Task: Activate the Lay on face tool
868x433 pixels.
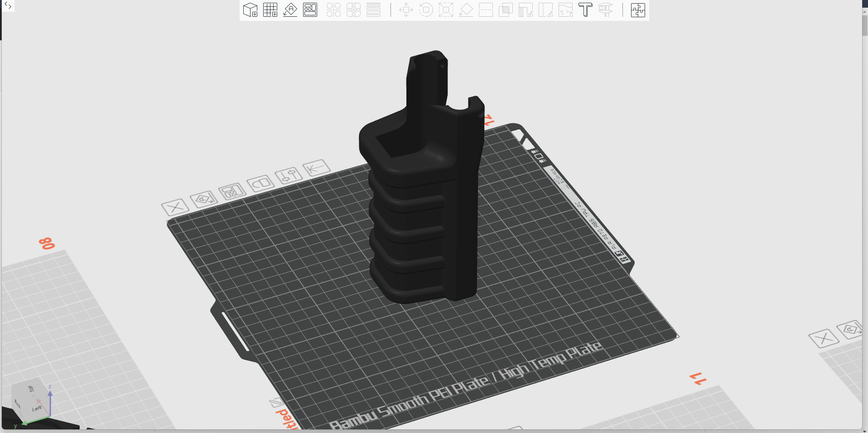Action: pyautogui.click(x=466, y=10)
